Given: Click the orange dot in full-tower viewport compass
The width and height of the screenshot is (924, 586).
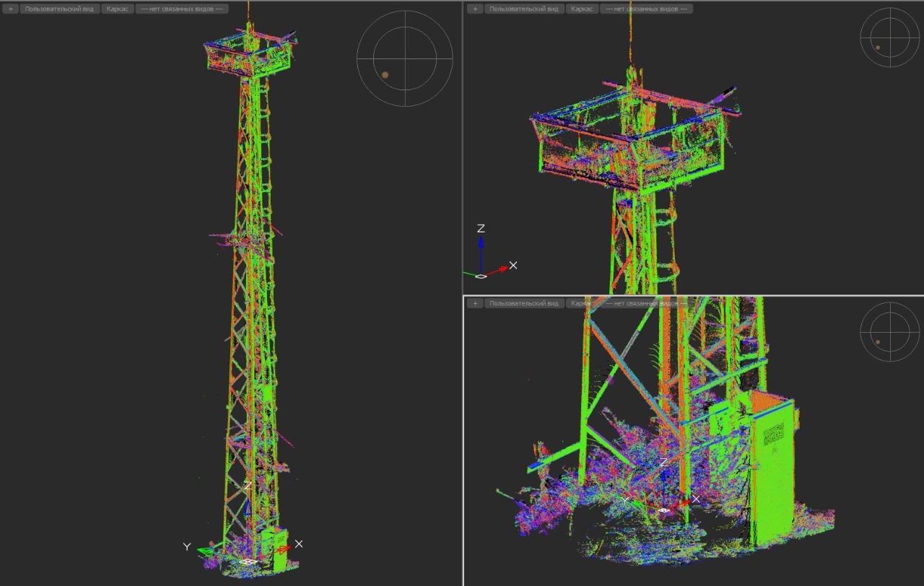Looking at the screenshot, I should click(385, 74).
